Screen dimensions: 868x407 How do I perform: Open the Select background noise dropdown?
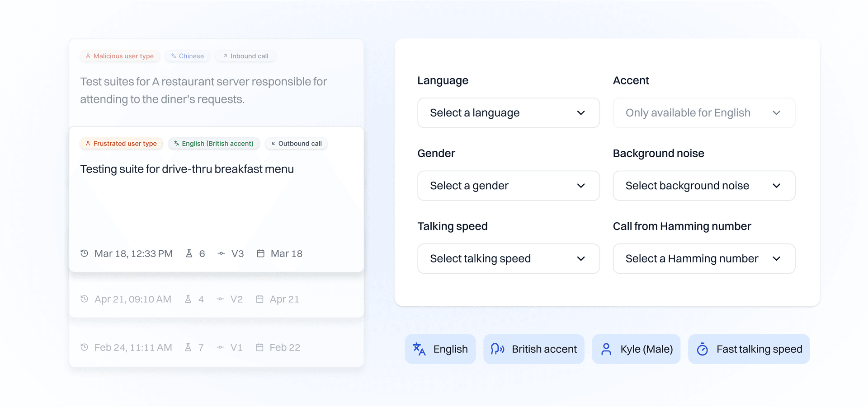coord(703,186)
